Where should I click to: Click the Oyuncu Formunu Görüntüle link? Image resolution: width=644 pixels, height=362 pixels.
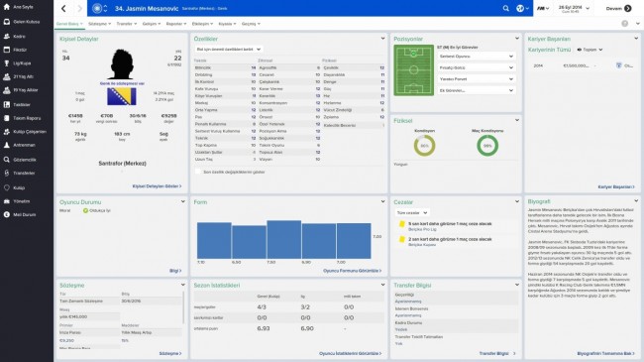[353, 271]
